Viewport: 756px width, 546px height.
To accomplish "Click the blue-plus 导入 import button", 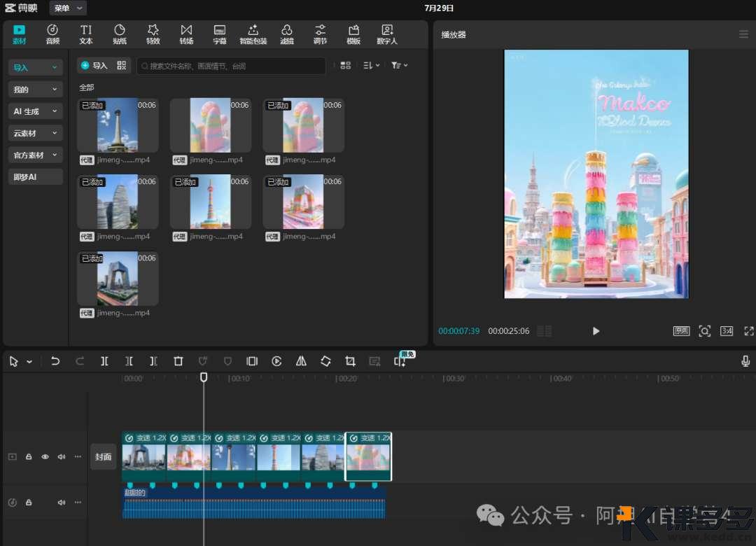I will click(94, 66).
